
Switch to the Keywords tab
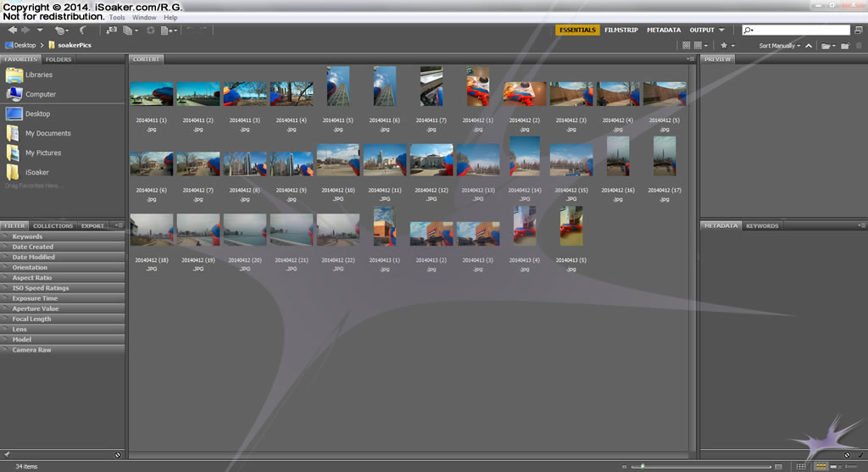coord(762,225)
